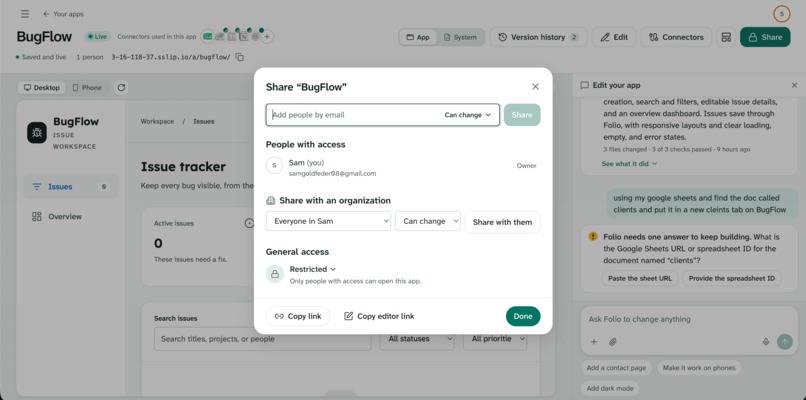The image size is (806, 400).
Task: Click the Copy editor link button
Action: pyautogui.click(x=379, y=316)
